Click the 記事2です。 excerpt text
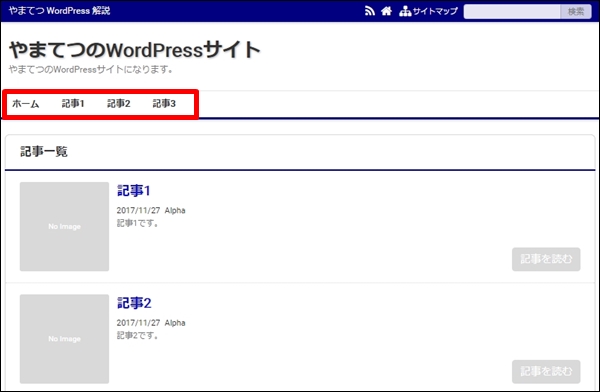600x392 pixels. click(x=138, y=335)
